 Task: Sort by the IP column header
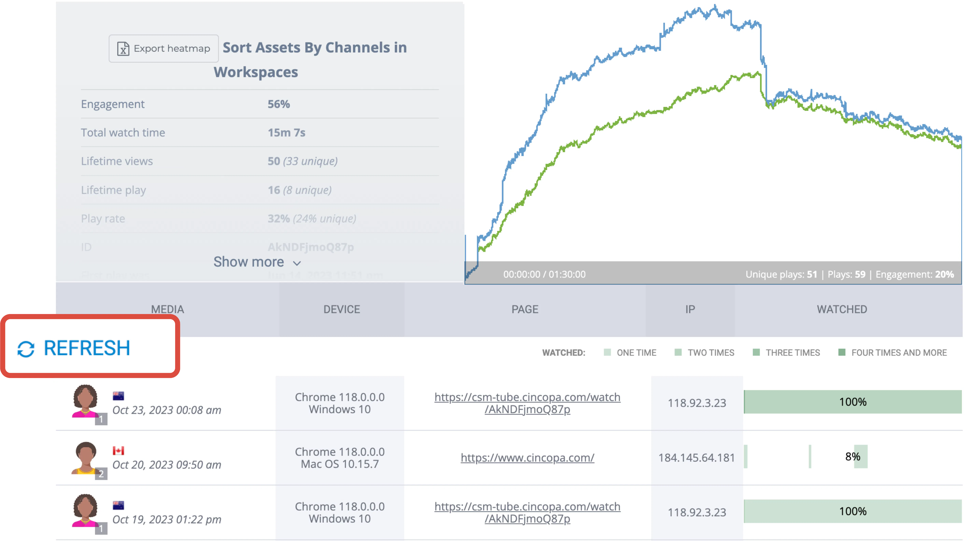pyautogui.click(x=690, y=309)
